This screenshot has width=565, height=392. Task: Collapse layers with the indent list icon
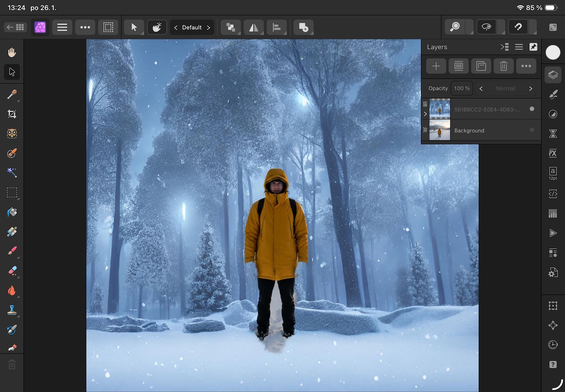pyautogui.click(x=505, y=47)
